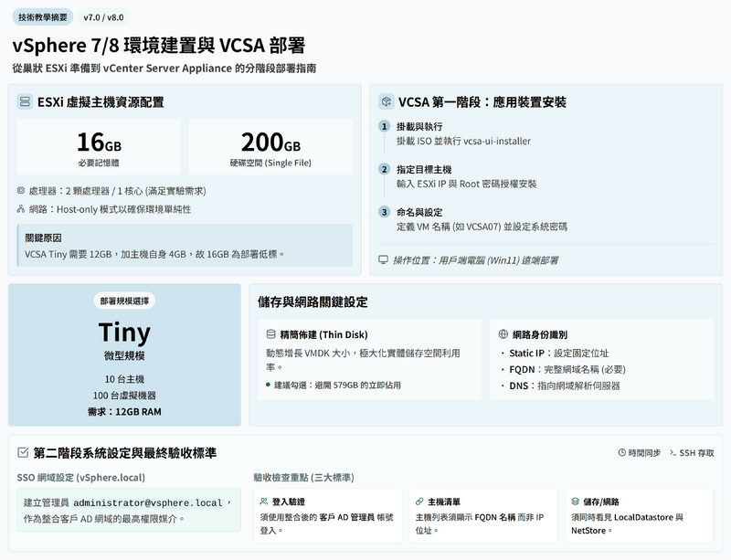
Task: Click the link icon beside 主機清單
Action: point(418,502)
